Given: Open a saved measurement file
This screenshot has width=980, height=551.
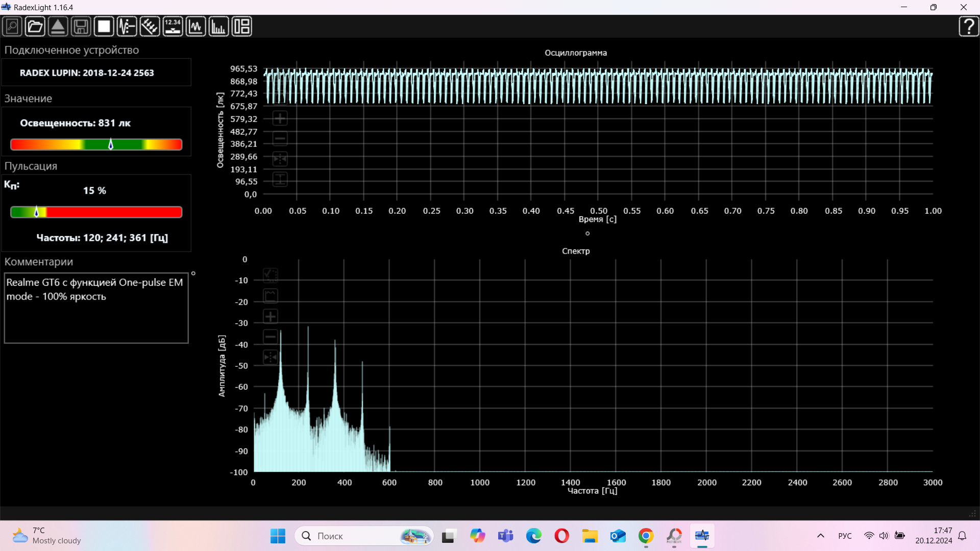Looking at the screenshot, I should tap(35, 27).
